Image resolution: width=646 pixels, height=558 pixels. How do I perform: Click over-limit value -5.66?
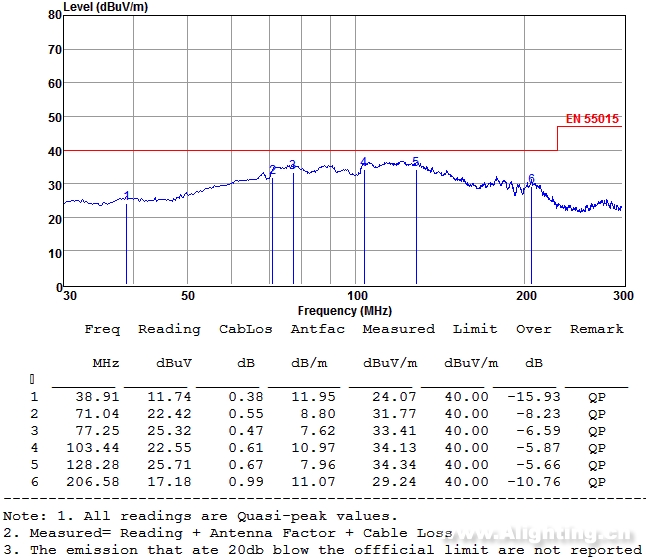tap(538, 465)
